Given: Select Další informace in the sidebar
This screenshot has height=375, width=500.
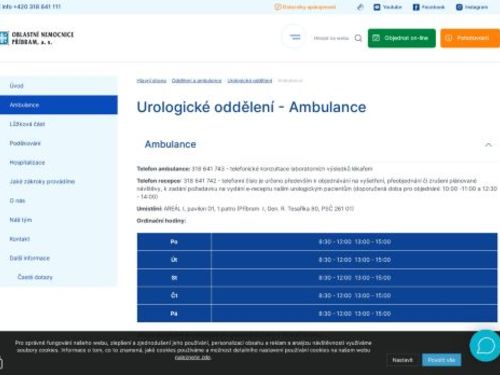Looking at the screenshot, I should point(59,258).
